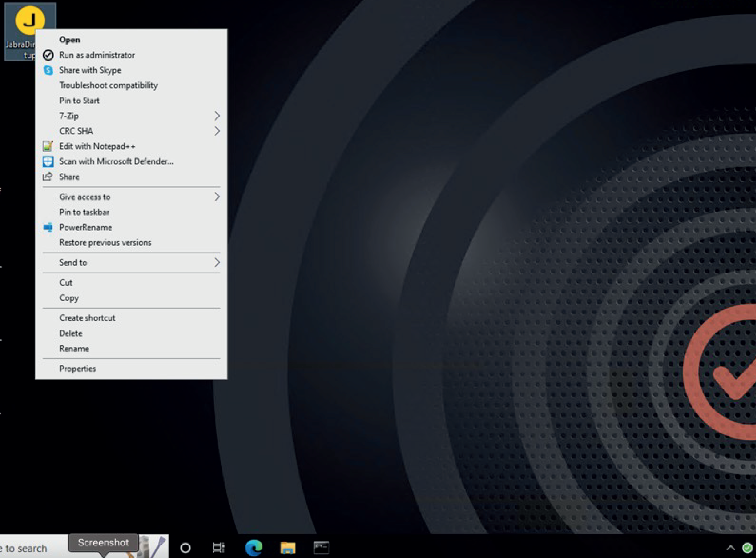This screenshot has width=756, height=558.
Task: Select Copy from the context menu
Action: coord(131,298)
